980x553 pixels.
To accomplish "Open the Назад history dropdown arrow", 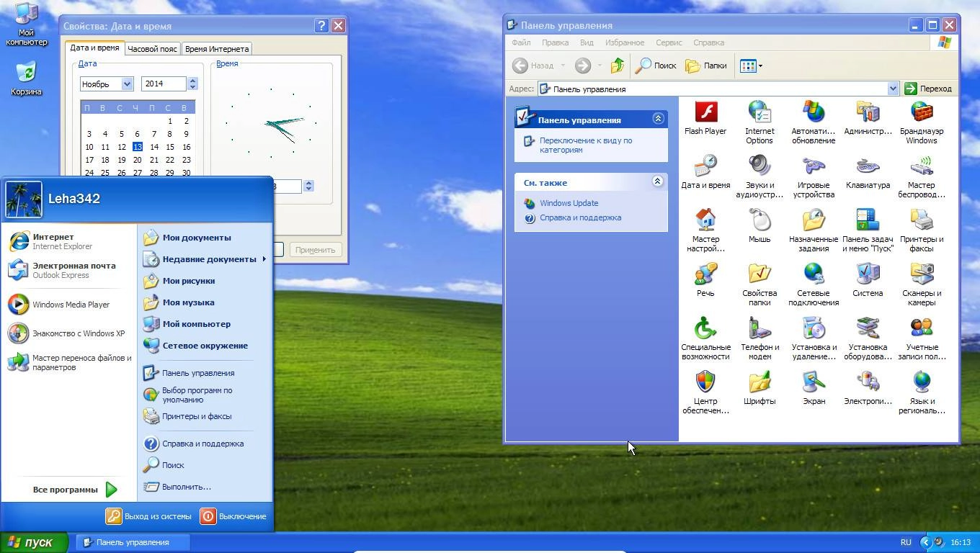I will (x=563, y=66).
